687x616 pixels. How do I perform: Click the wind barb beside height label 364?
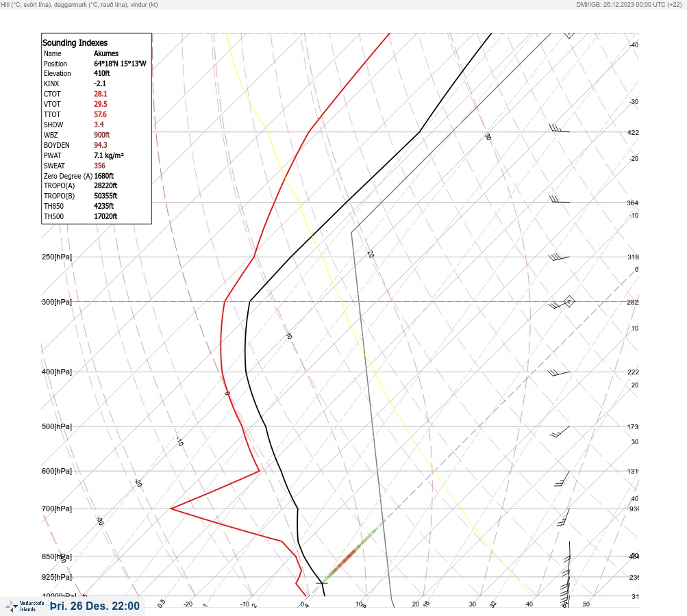click(560, 199)
